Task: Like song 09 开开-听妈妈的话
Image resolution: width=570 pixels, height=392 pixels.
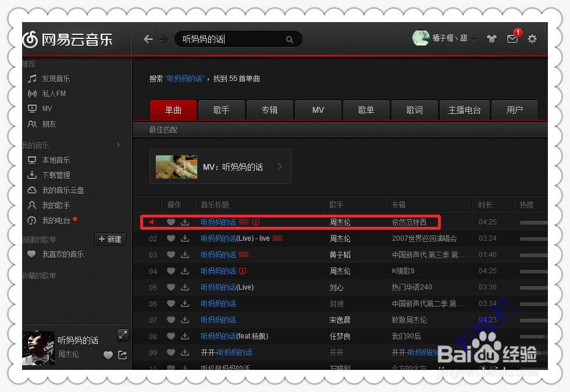Action: pos(171,352)
